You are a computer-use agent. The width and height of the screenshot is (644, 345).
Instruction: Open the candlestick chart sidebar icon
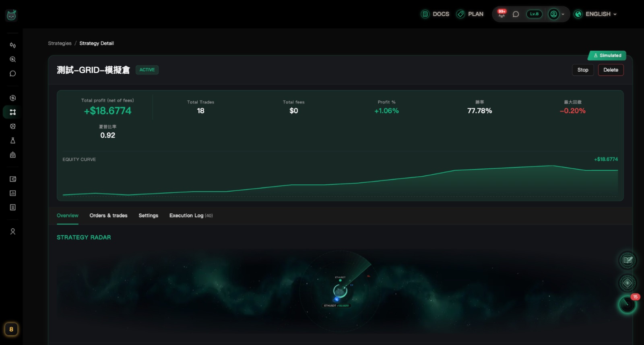[x=13, y=45]
